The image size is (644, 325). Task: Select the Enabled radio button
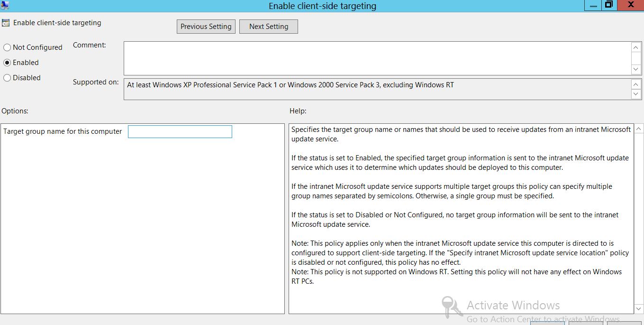tap(7, 63)
